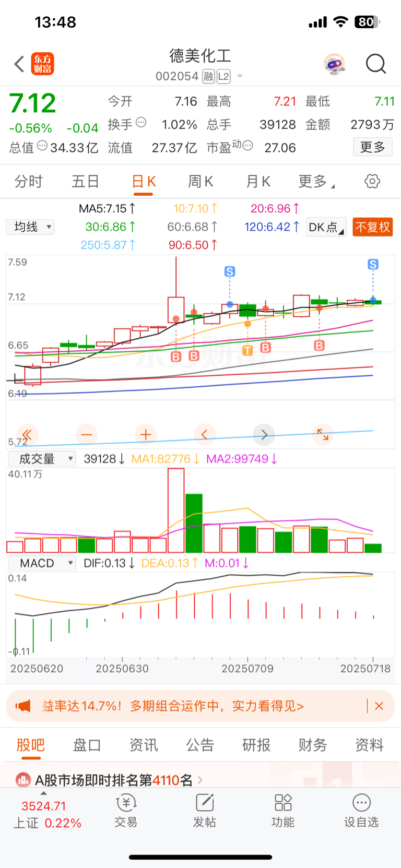The height and width of the screenshot is (868, 401).
Task: Tap the DIF:0.13 value
Action: point(109,563)
